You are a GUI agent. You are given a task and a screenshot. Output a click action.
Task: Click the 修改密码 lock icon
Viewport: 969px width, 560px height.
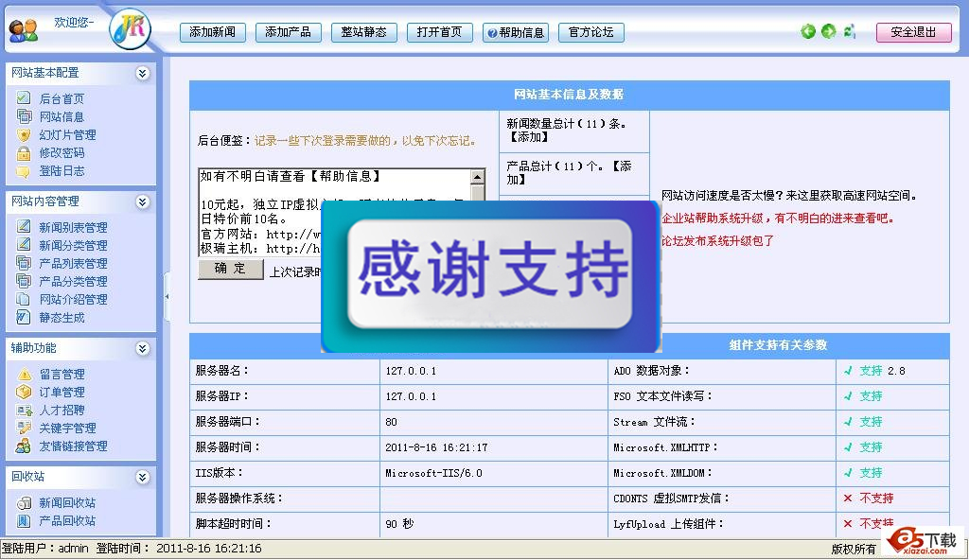coord(24,152)
